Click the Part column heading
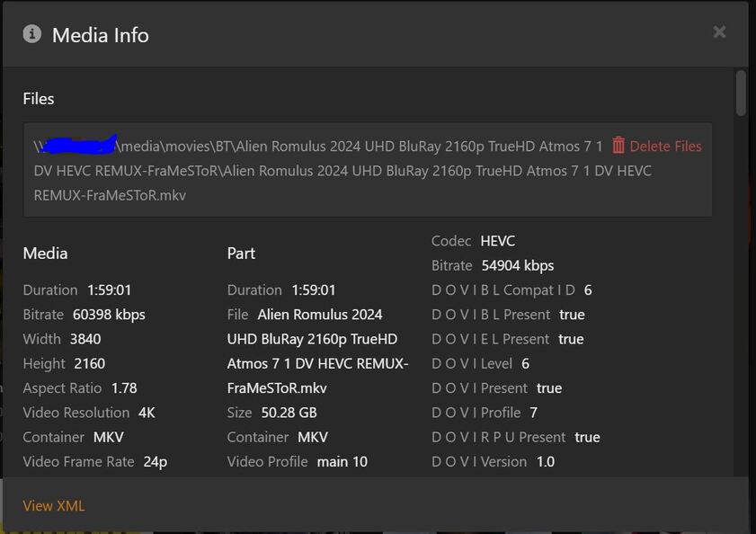756x534 pixels. point(241,254)
